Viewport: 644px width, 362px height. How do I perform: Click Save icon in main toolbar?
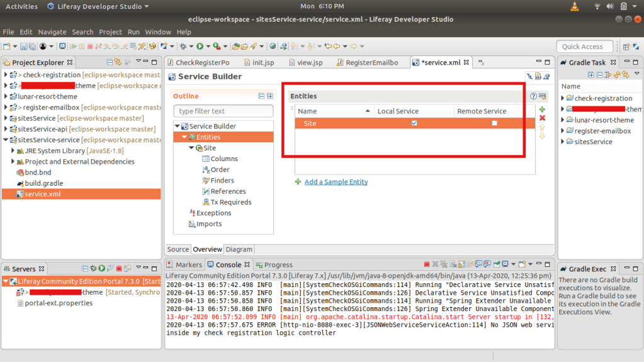(x=23, y=47)
